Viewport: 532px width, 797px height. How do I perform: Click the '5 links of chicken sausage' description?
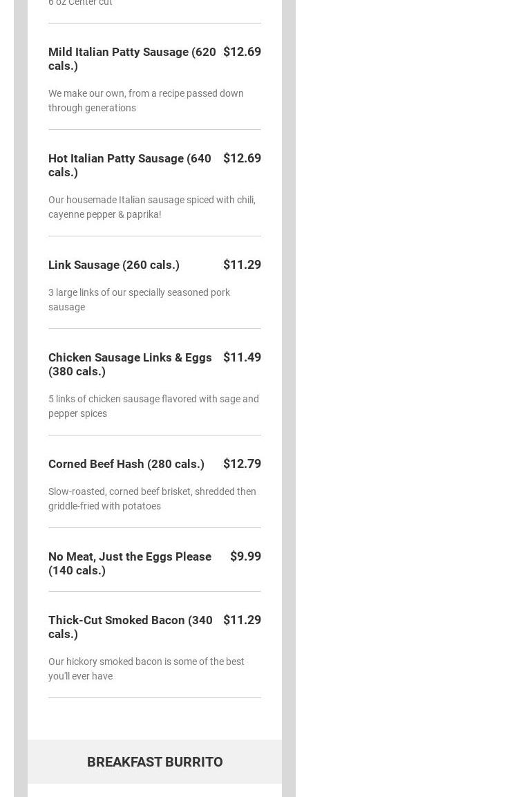[153, 406]
